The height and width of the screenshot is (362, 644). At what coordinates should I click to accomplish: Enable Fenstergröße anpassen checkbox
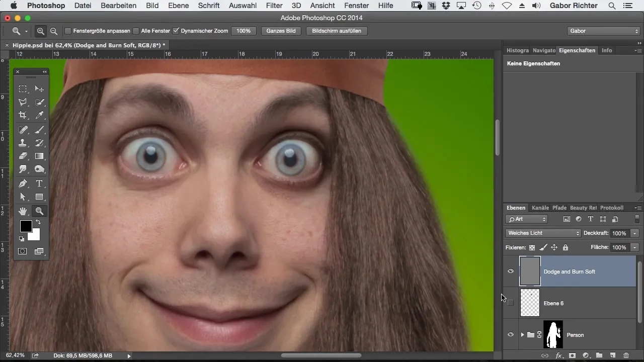(68, 31)
